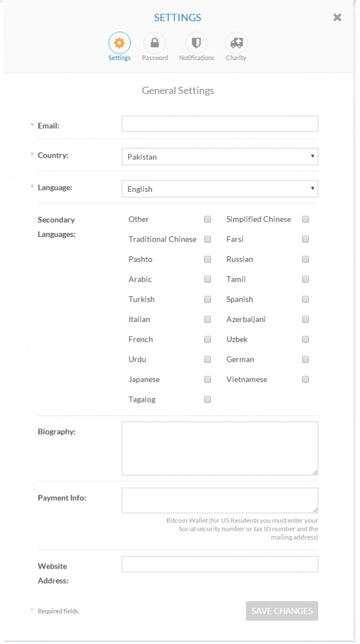
Task: Select the German secondary language checkbox
Action: point(305,359)
